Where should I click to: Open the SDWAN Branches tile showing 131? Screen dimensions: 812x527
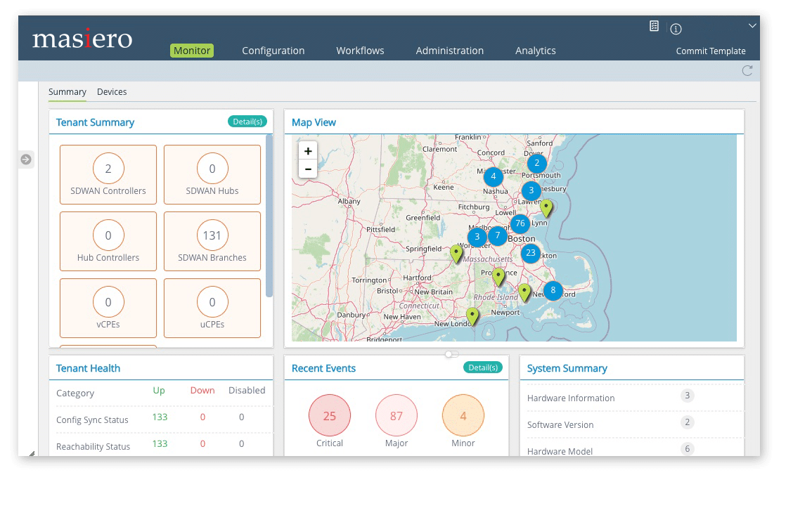pyautogui.click(x=212, y=241)
